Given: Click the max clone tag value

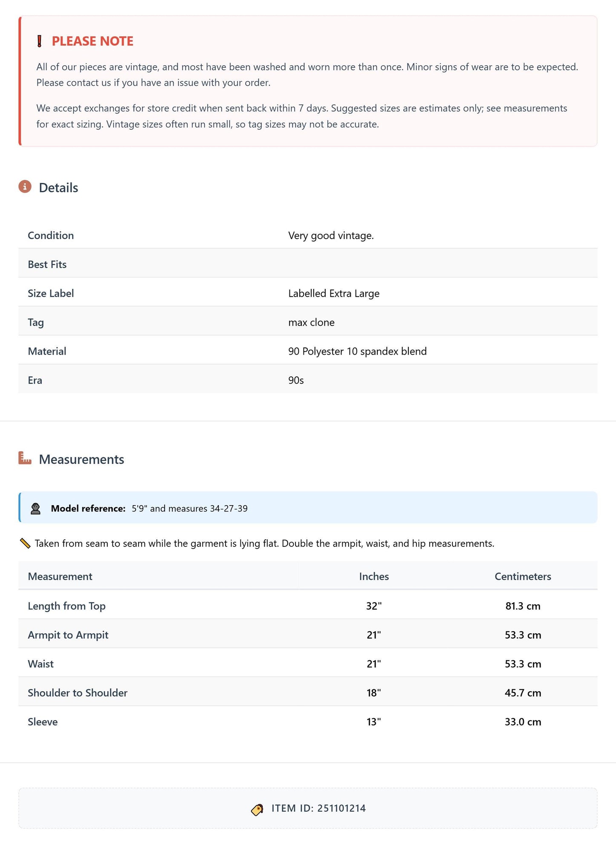Looking at the screenshot, I should click(311, 322).
